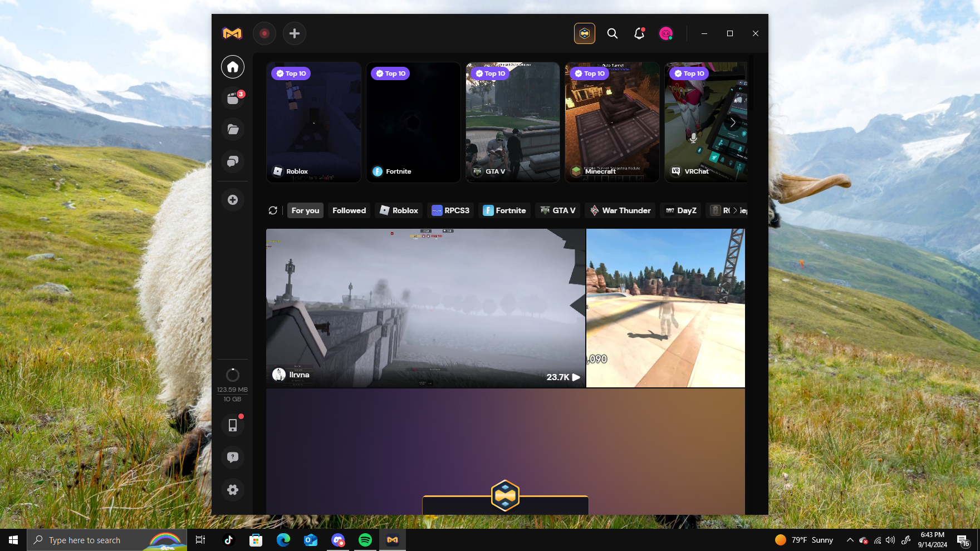Image resolution: width=980 pixels, height=551 pixels.
Task: Go to Home in the sidebar
Action: pos(233,67)
